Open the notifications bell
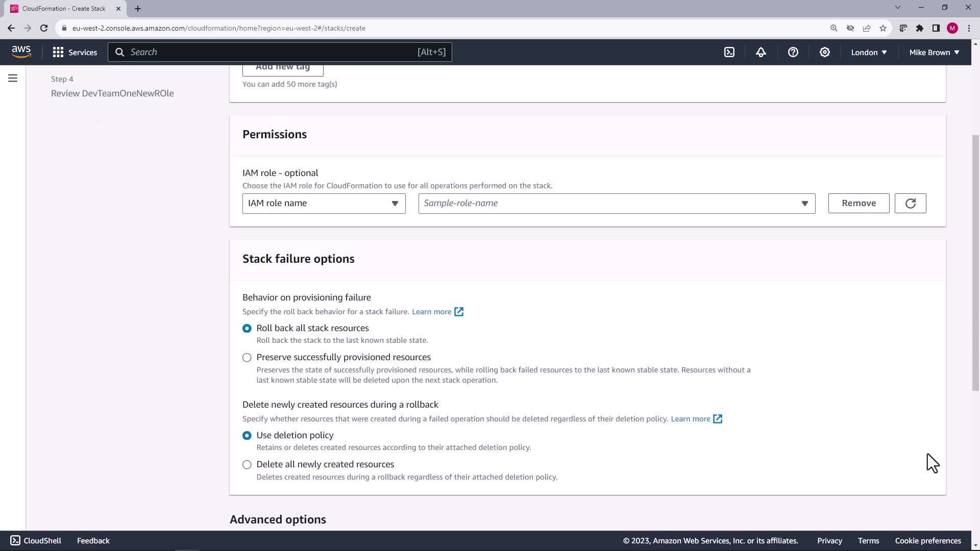The width and height of the screenshot is (980, 551). pos(761,52)
